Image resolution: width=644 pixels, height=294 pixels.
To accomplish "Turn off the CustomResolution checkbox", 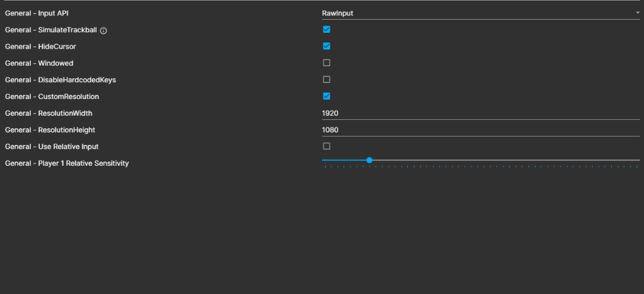I will (x=326, y=96).
